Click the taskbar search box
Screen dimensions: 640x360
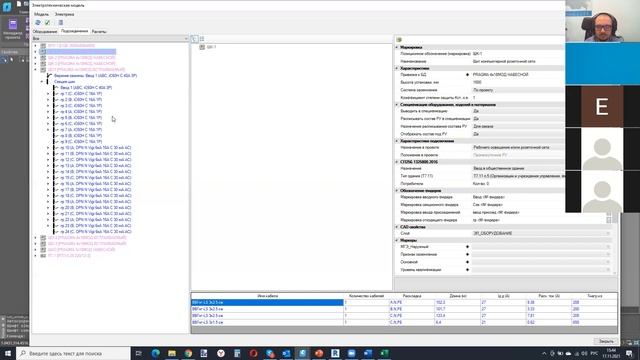(73, 353)
